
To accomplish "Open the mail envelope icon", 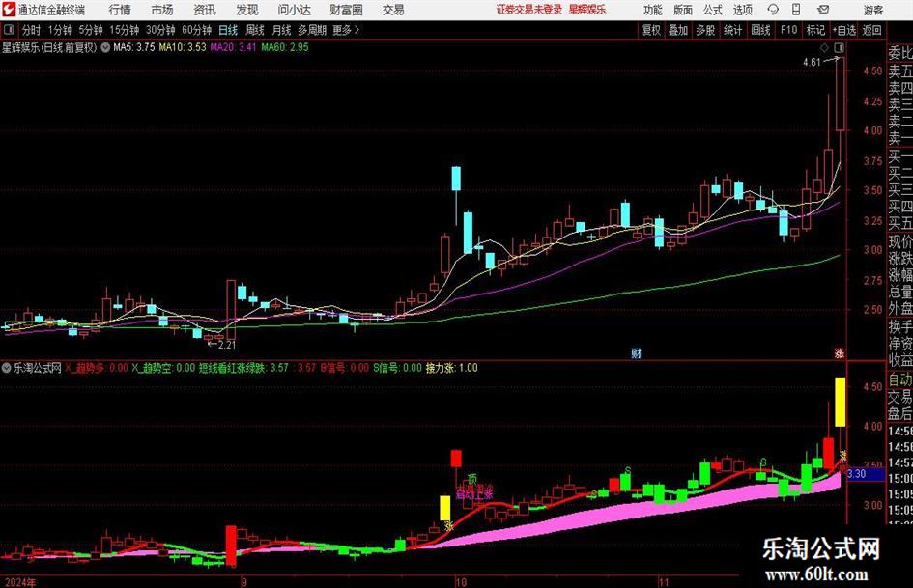I will tap(823, 10).
